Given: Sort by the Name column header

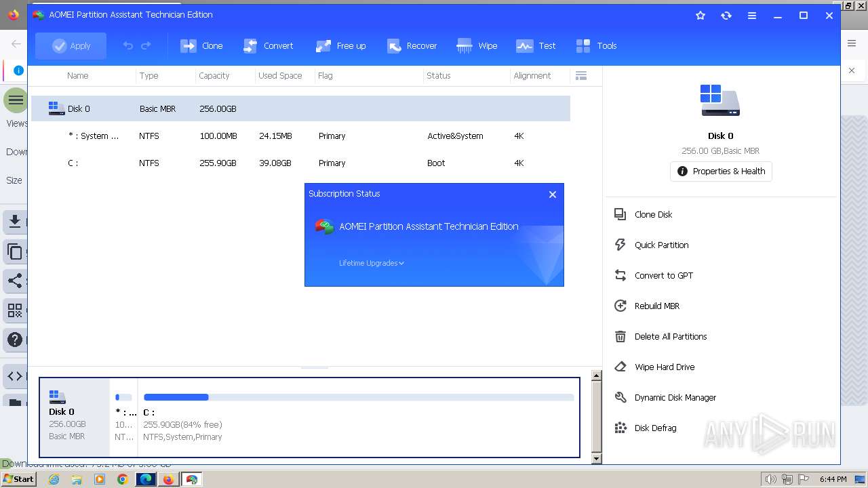Looking at the screenshot, I should [78, 76].
